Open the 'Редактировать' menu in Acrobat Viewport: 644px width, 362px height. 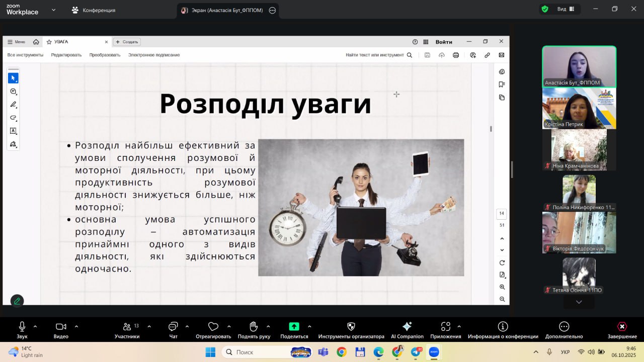click(66, 55)
